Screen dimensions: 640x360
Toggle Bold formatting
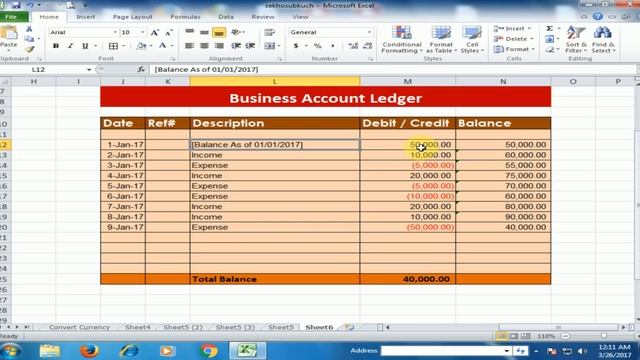coord(56,46)
